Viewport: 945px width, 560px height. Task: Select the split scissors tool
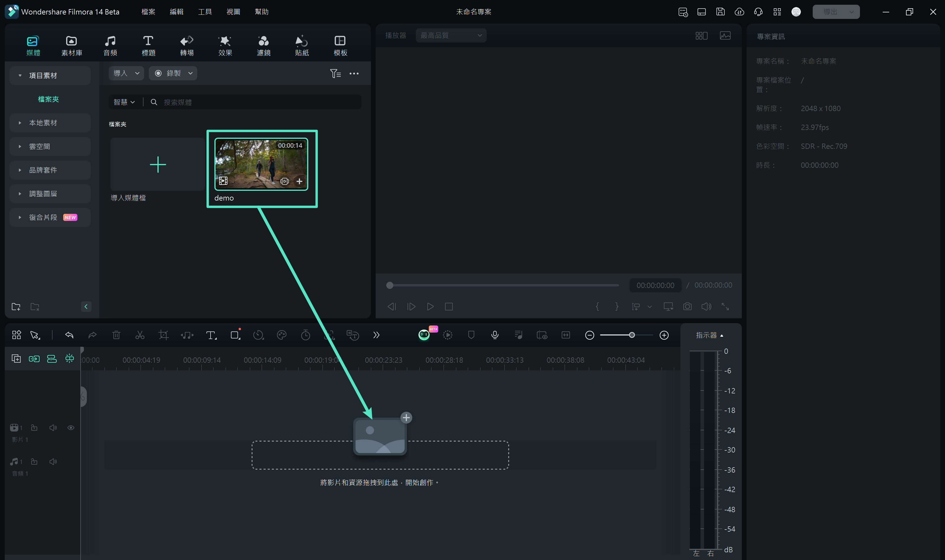140,335
